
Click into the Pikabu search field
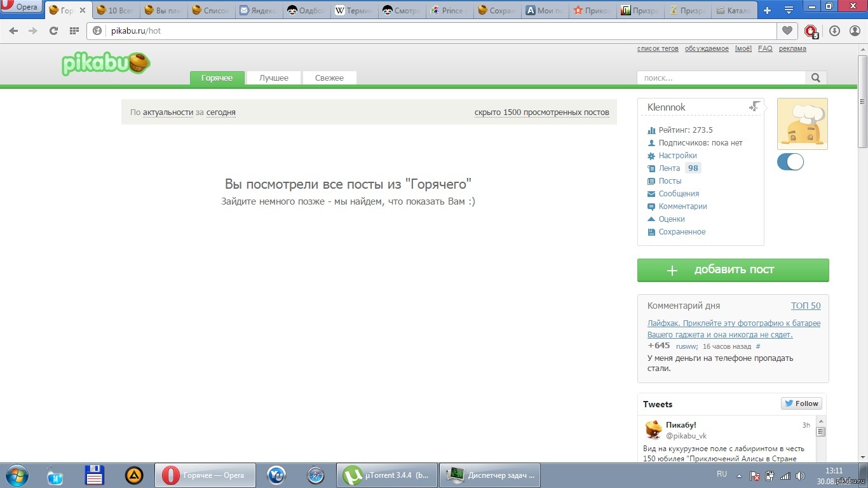[x=721, y=78]
